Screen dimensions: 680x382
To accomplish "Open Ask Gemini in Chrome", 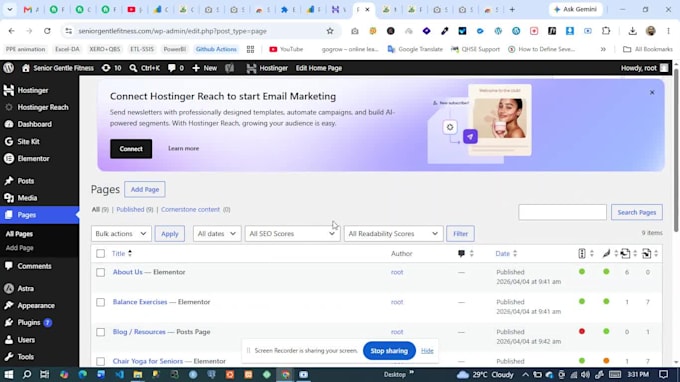I will [575, 9].
